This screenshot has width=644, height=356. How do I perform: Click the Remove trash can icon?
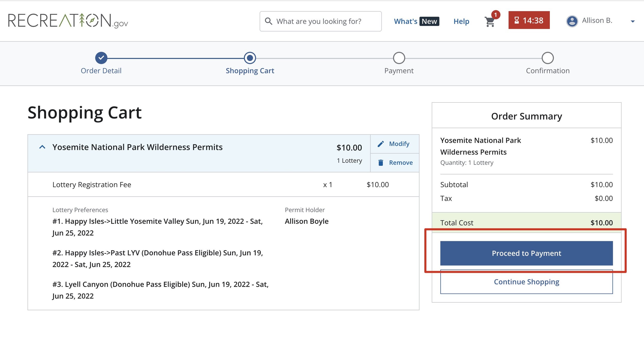coord(380,163)
